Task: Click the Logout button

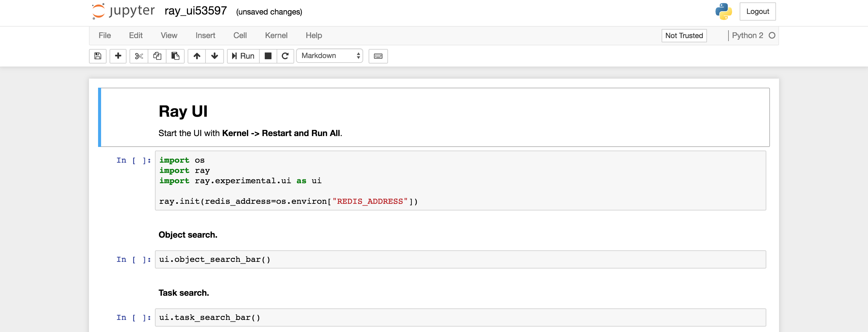Action: tap(757, 11)
